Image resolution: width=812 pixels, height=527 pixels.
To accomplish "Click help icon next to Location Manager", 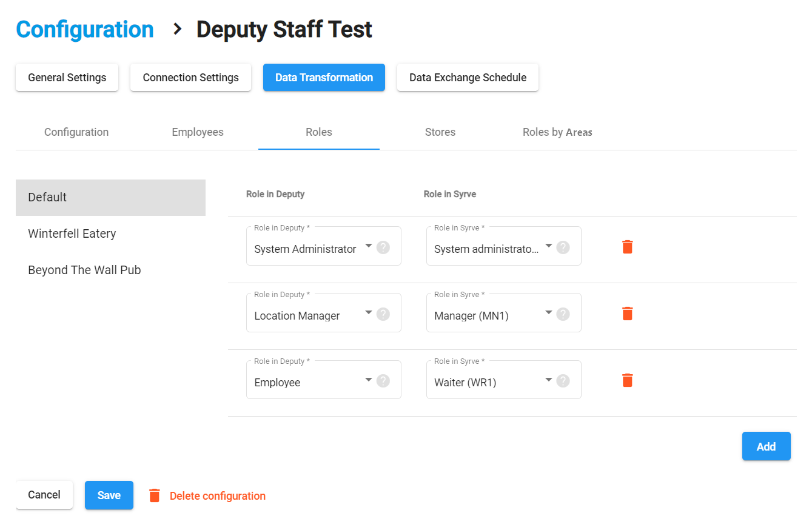I will click(x=383, y=314).
